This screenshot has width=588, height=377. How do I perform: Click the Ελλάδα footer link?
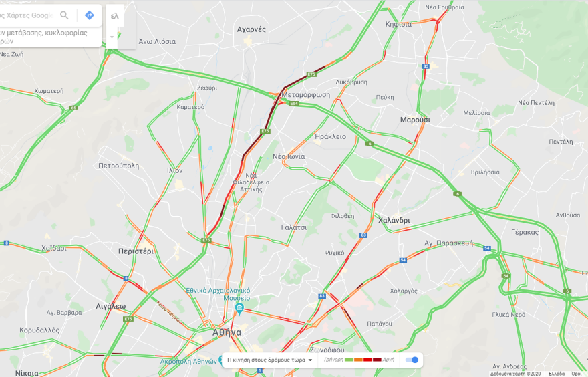556,374
